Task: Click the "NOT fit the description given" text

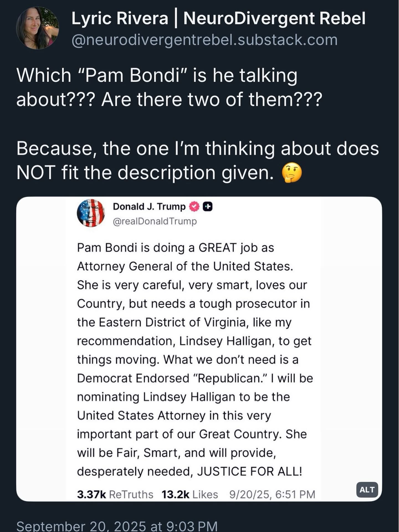Action: click(x=145, y=173)
